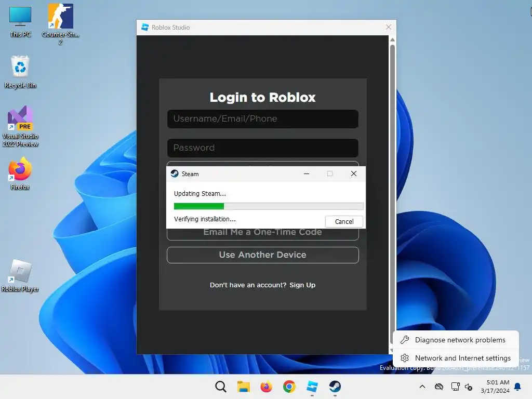
Task: Cancel the Steam update
Action: coord(344,221)
